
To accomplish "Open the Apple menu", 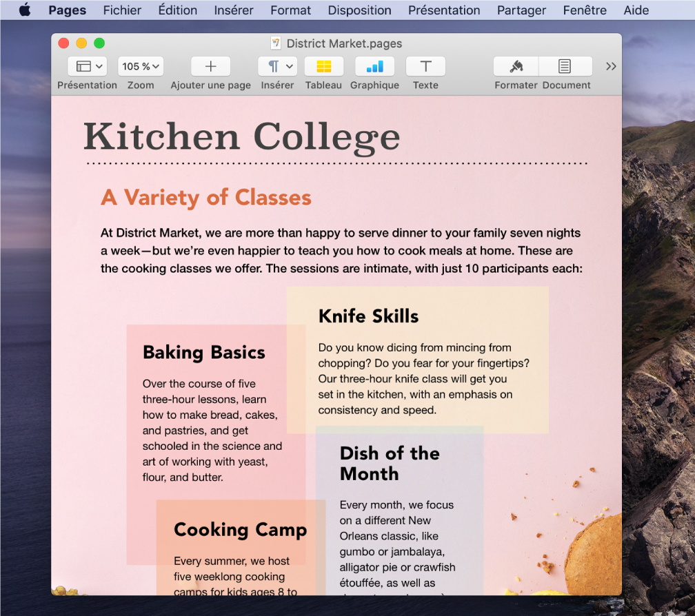I will [25, 10].
